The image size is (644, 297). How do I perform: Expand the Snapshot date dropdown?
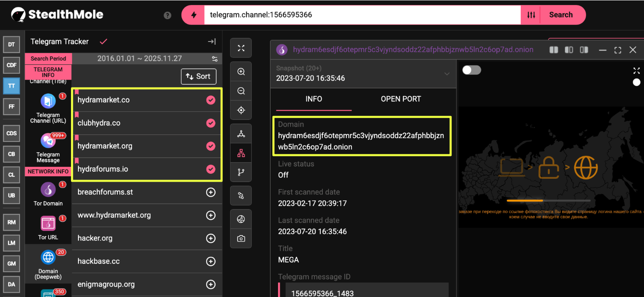click(x=446, y=74)
